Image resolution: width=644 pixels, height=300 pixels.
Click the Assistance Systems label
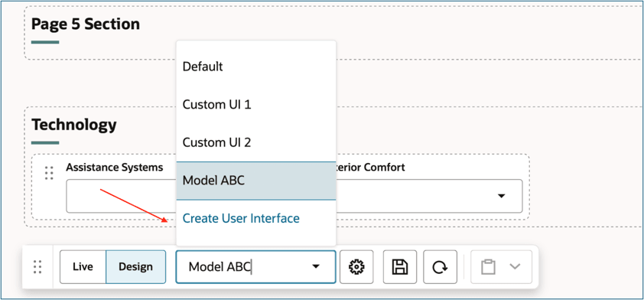pos(115,168)
